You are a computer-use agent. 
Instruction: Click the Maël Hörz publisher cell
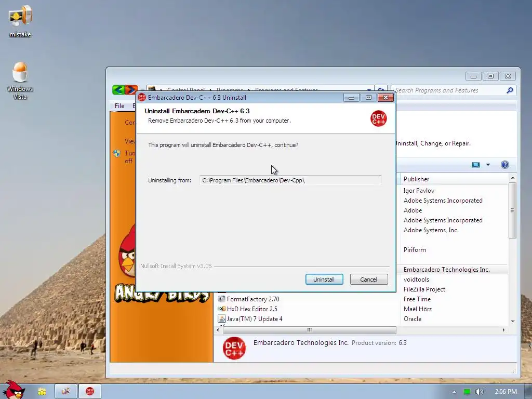click(418, 309)
